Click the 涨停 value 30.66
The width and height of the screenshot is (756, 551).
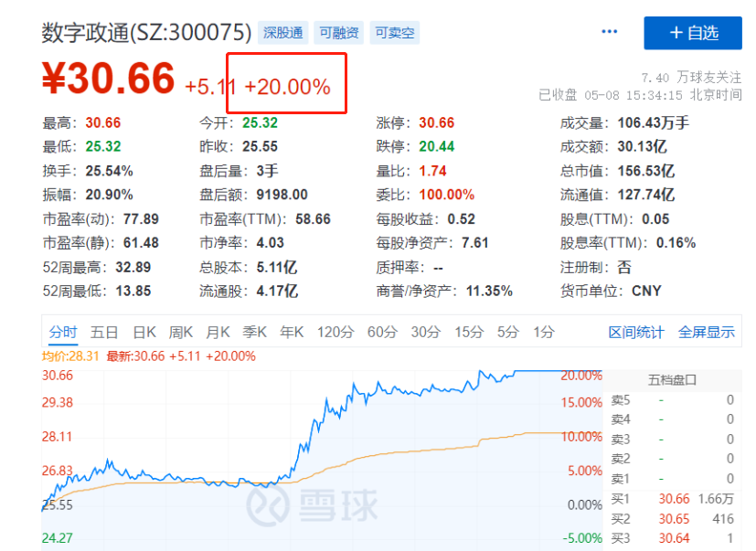pyautogui.click(x=436, y=123)
